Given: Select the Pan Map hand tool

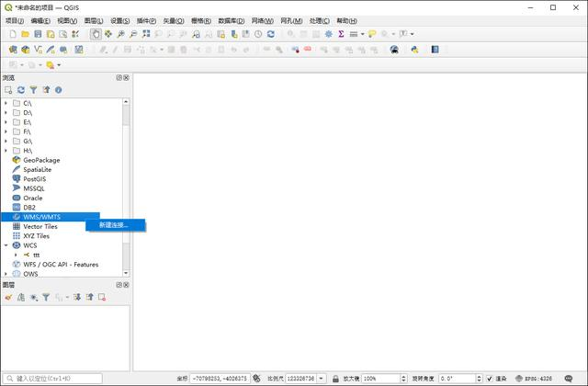Looking at the screenshot, I should pos(96,34).
